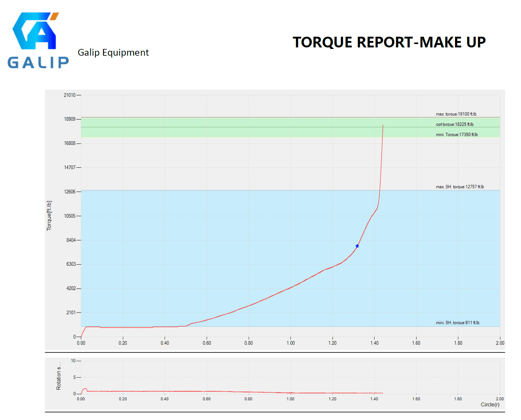Click the max. SH. torque 12757 ft.lb label
This screenshot has height=420, width=521.
coord(460,187)
